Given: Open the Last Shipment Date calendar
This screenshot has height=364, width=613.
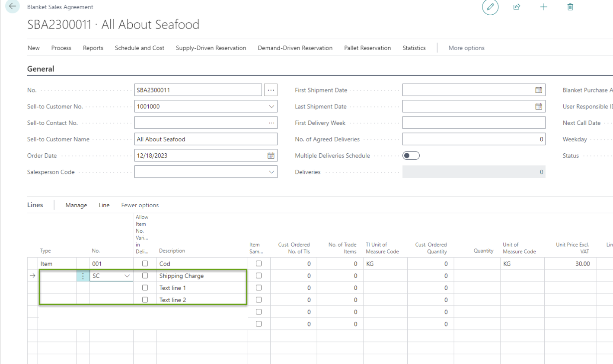Looking at the screenshot, I should (x=539, y=106).
